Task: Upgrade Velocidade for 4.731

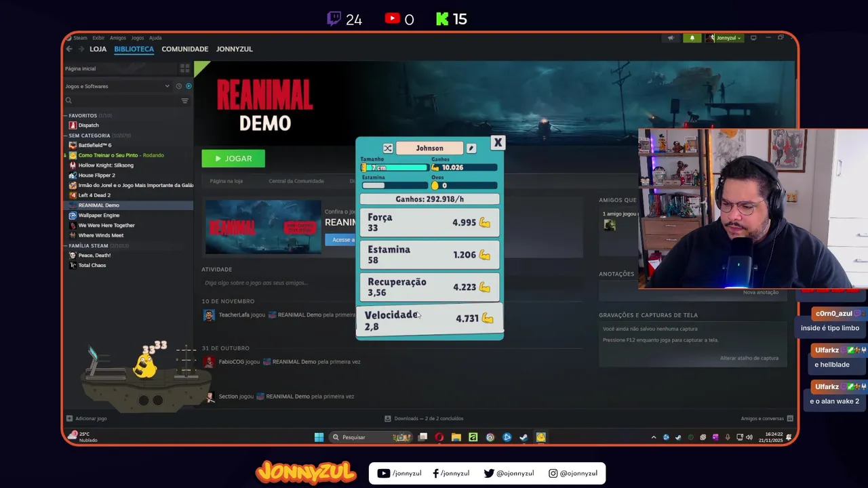Action: [429, 320]
